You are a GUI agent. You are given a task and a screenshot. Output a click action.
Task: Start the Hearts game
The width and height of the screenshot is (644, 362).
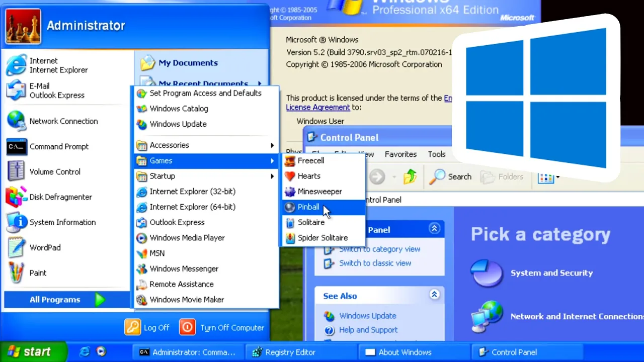(x=323, y=176)
